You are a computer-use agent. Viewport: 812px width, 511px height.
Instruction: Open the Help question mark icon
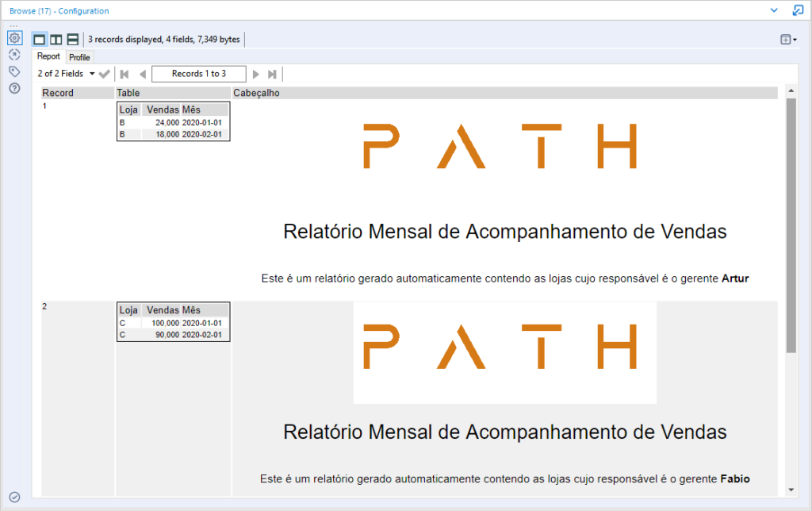(14, 88)
